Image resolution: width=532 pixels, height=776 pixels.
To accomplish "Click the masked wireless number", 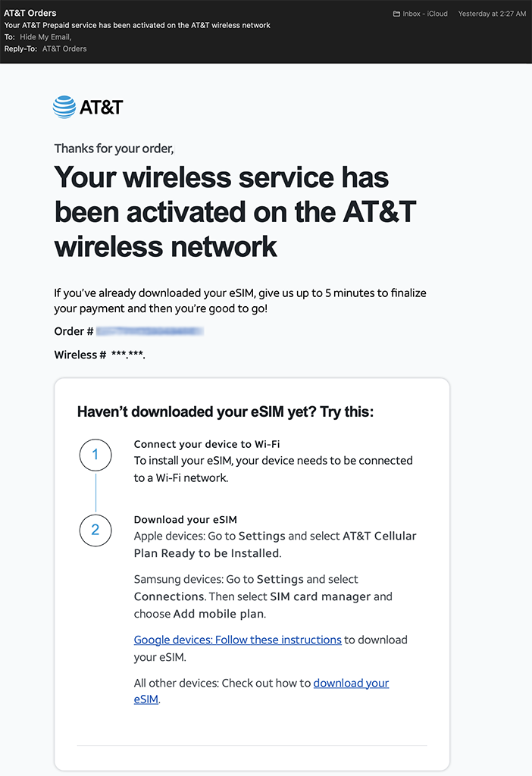I will (x=127, y=355).
